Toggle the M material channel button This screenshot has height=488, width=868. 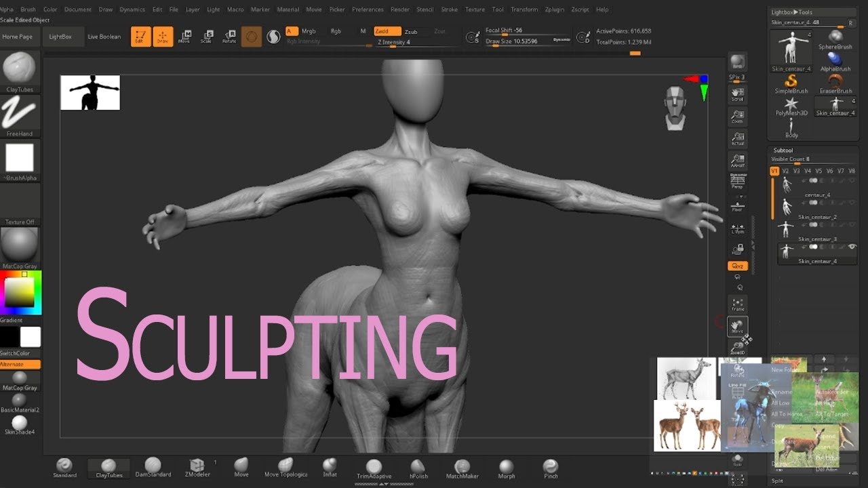(x=363, y=31)
